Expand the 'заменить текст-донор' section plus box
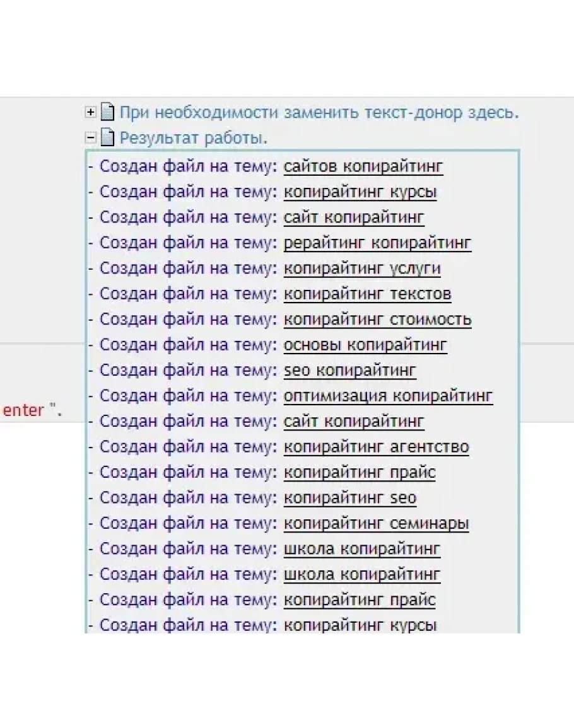The width and height of the screenshot is (574, 728). 91,113
